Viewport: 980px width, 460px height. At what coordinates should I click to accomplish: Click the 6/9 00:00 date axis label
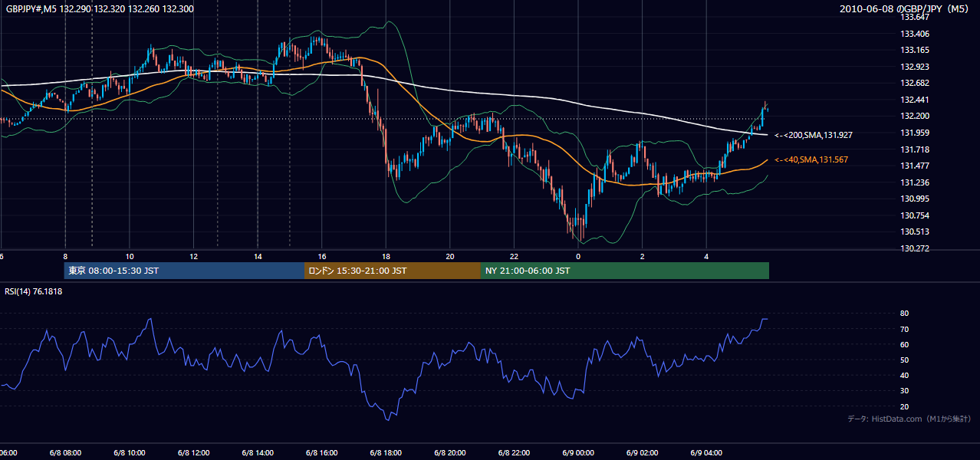(578, 452)
